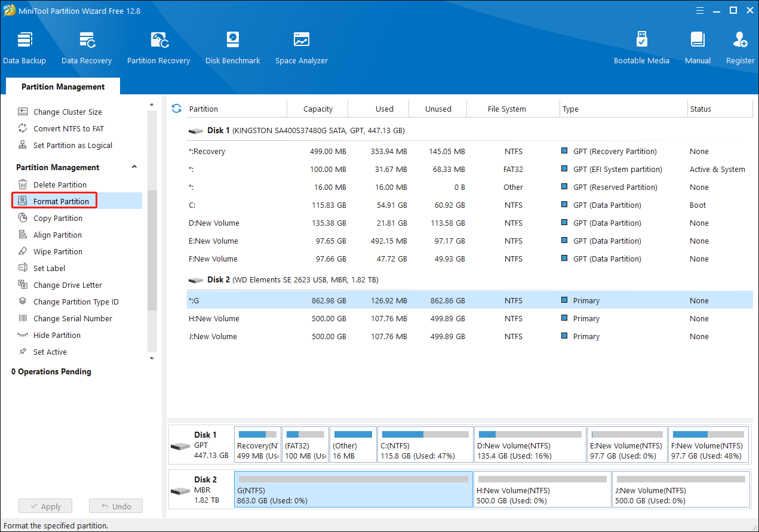The width and height of the screenshot is (759, 532).
Task: Select C:(NTFS) block in disk map
Action: (425, 445)
